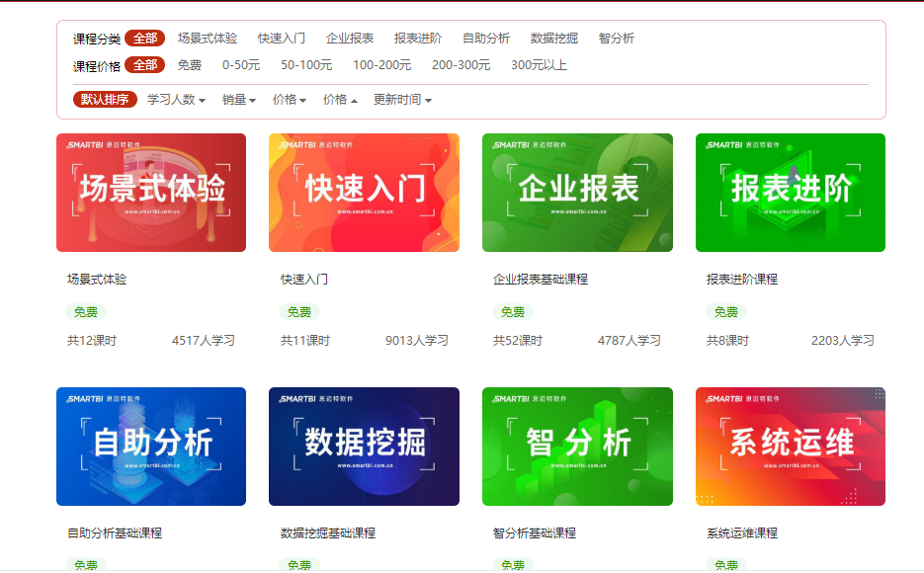Open the 智分析基础课程 title link

tap(535, 532)
